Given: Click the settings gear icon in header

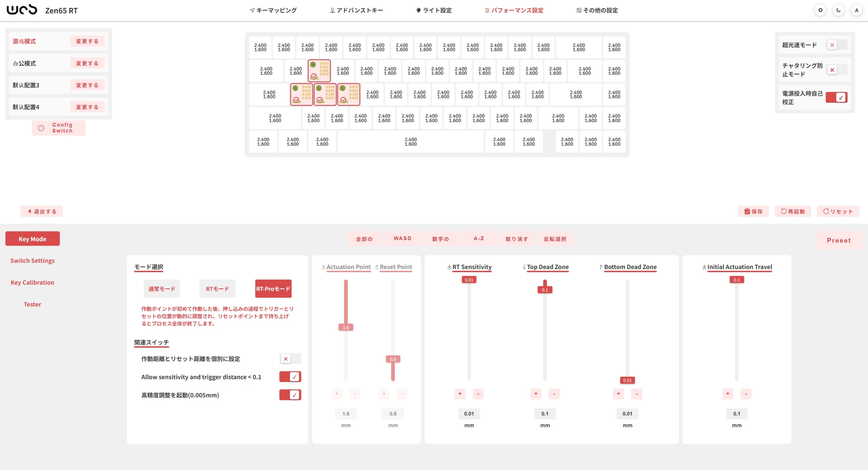Looking at the screenshot, I should (820, 10).
